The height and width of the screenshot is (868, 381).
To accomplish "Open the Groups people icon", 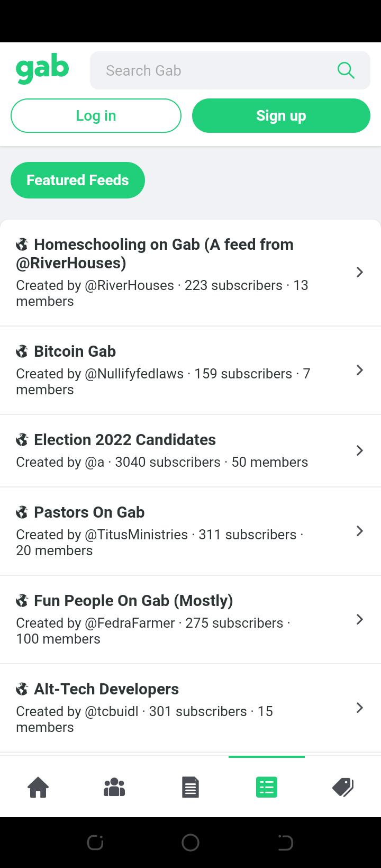I will coord(114,787).
